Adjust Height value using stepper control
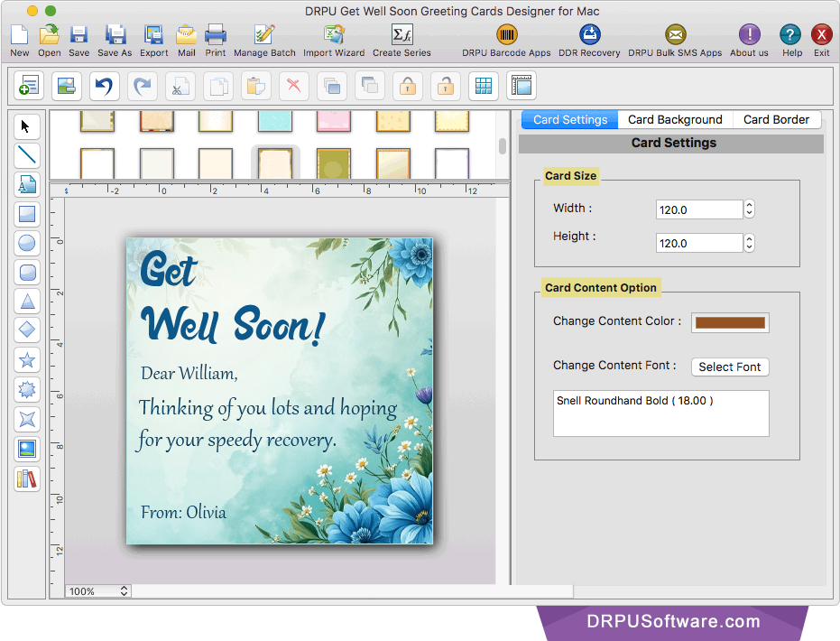840x641 pixels. click(749, 242)
